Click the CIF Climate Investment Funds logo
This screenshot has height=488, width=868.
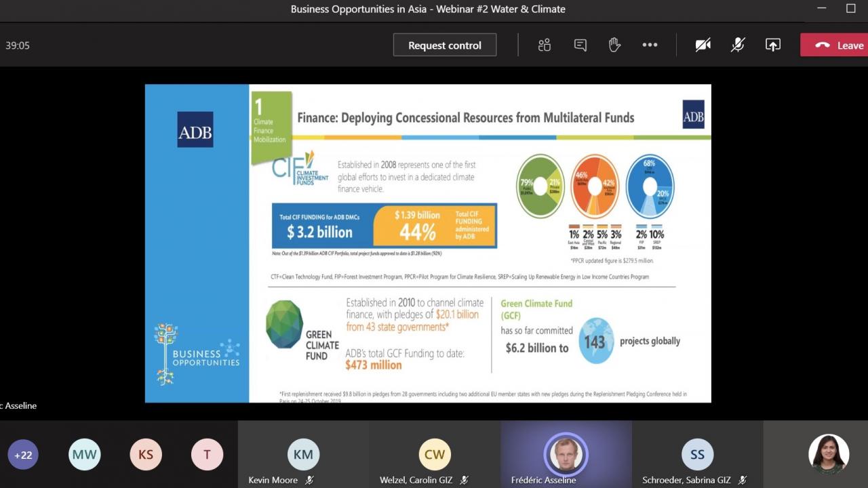click(x=300, y=167)
